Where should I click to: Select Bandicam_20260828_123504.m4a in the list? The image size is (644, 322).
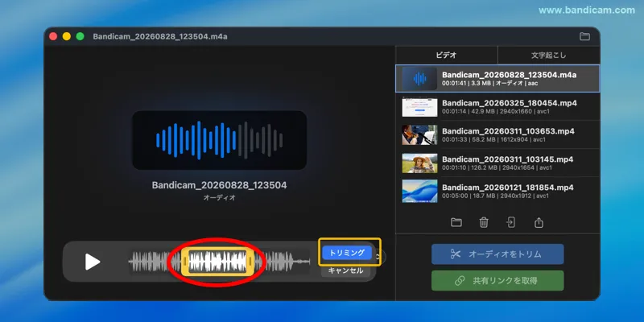(497, 78)
